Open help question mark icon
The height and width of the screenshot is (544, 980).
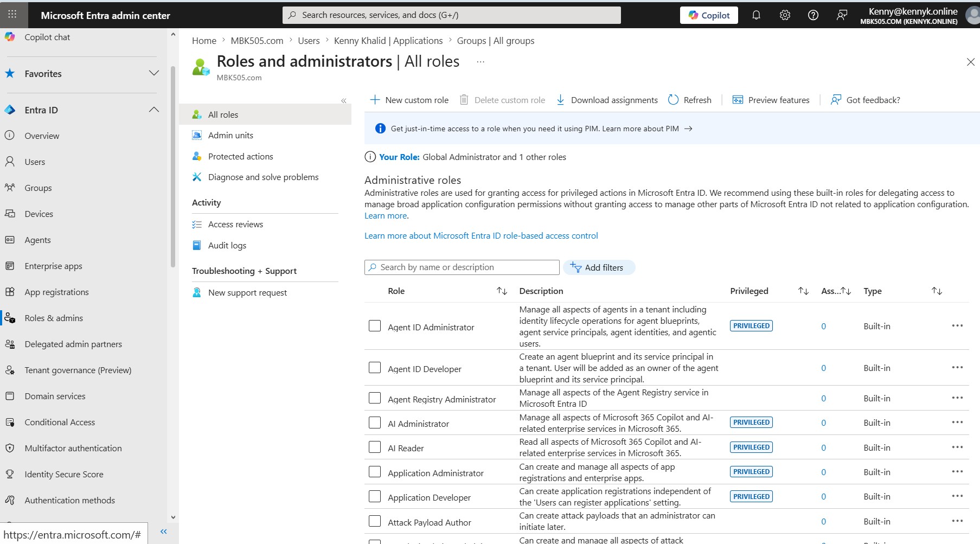[813, 15]
